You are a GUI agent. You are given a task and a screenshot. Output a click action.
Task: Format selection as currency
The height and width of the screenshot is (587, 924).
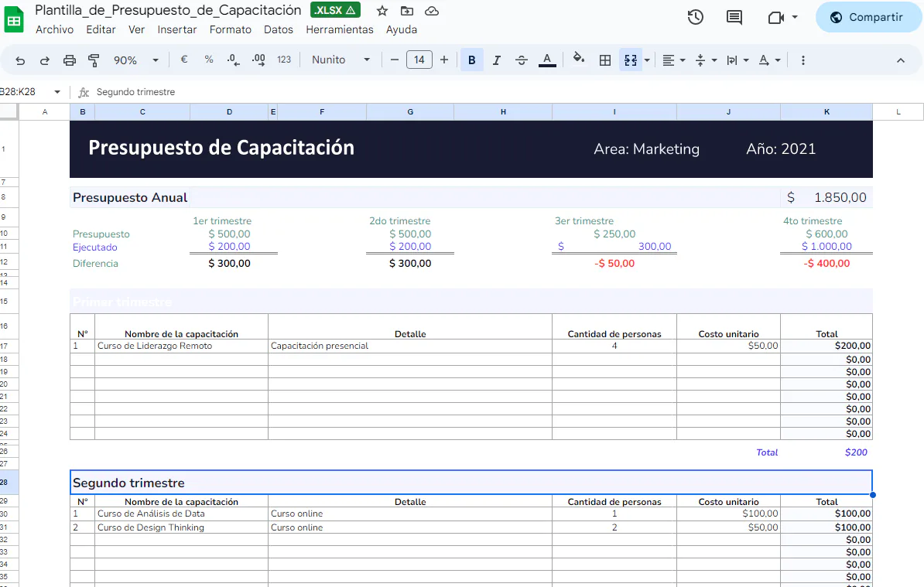click(183, 60)
